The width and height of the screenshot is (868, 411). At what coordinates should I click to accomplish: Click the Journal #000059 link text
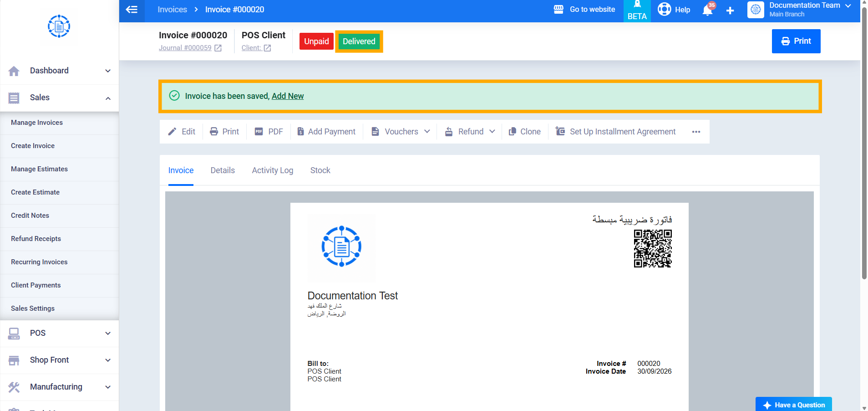[x=185, y=48]
